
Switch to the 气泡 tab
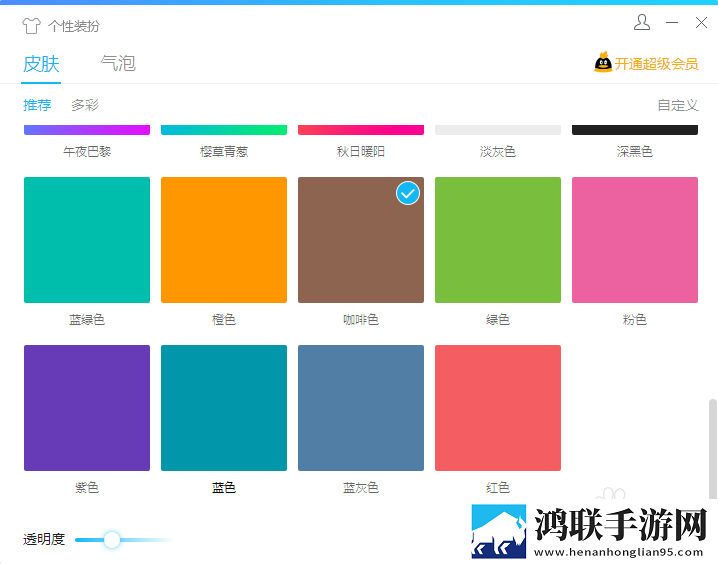(x=118, y=63)
